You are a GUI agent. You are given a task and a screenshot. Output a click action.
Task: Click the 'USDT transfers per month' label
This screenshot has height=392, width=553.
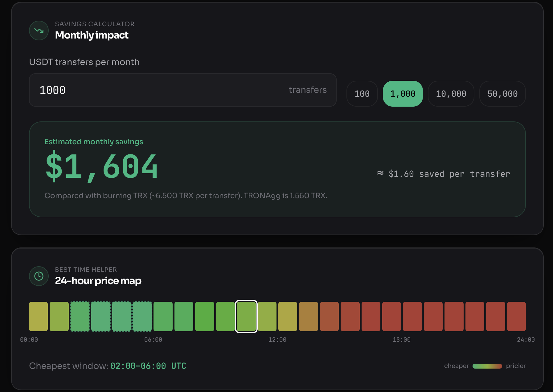pos(84,62)
